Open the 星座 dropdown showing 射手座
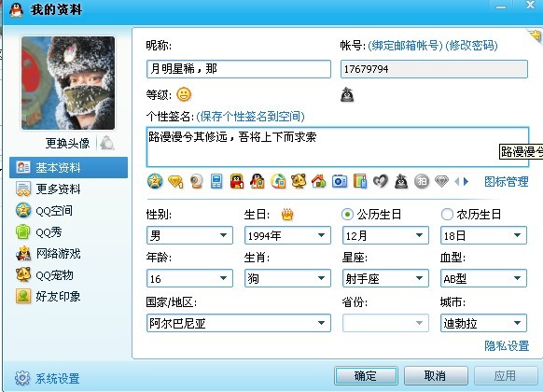 tap(385, 278)
